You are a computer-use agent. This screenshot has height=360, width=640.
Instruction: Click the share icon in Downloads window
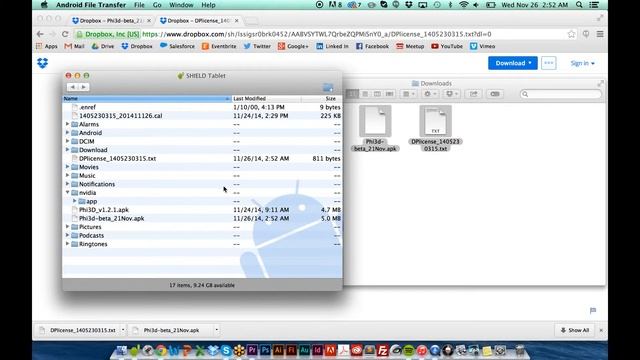click(x=473, y=94)
